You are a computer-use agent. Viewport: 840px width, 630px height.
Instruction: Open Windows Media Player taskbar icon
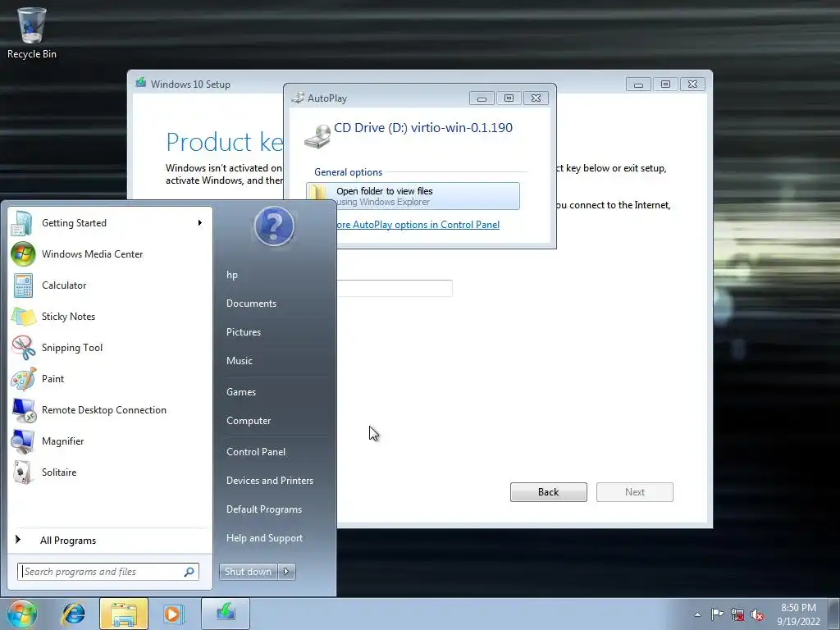(x=174, y=614)
